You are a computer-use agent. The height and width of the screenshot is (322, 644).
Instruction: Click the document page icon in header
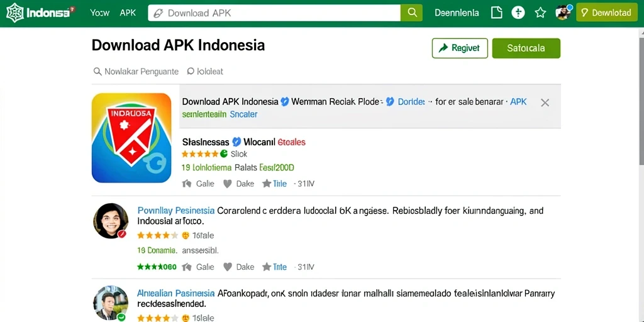pos(497,13)
